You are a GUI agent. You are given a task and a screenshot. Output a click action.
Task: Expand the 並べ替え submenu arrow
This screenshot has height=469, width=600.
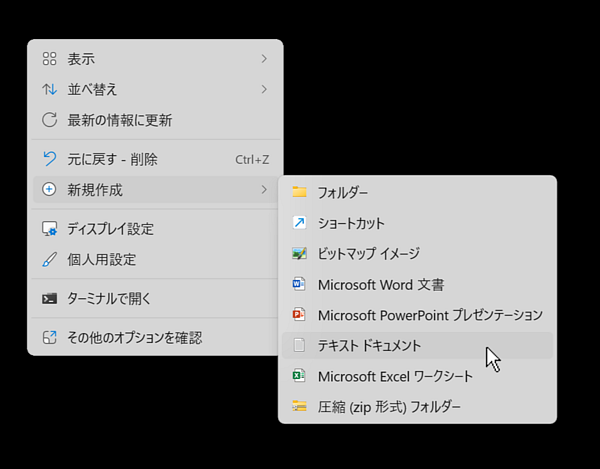(x=264, y=89)
